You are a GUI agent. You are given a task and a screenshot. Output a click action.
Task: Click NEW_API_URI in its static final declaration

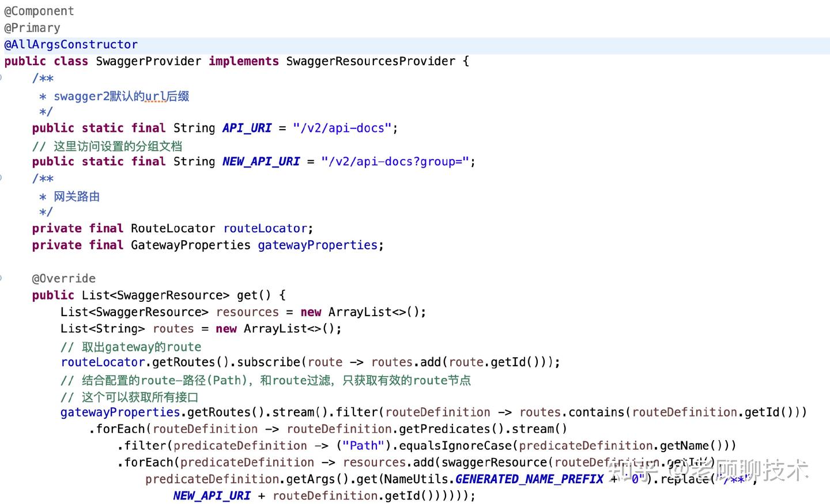point(261,161)
